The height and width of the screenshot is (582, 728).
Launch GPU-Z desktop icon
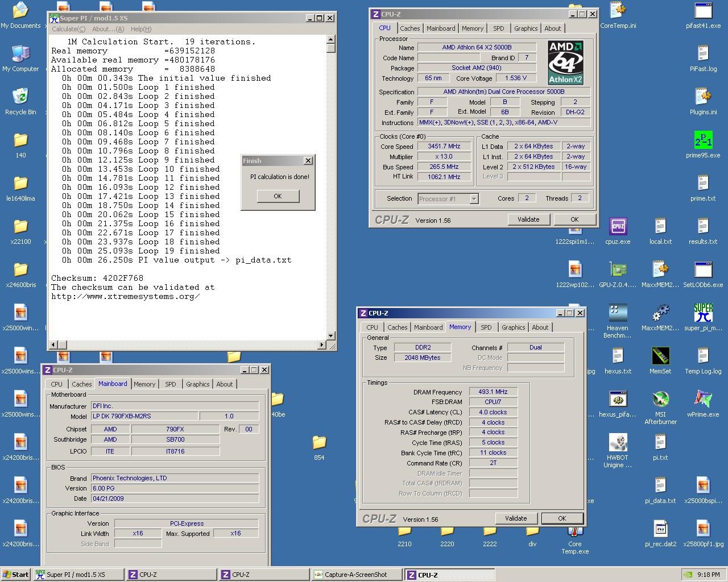[618, 274]
